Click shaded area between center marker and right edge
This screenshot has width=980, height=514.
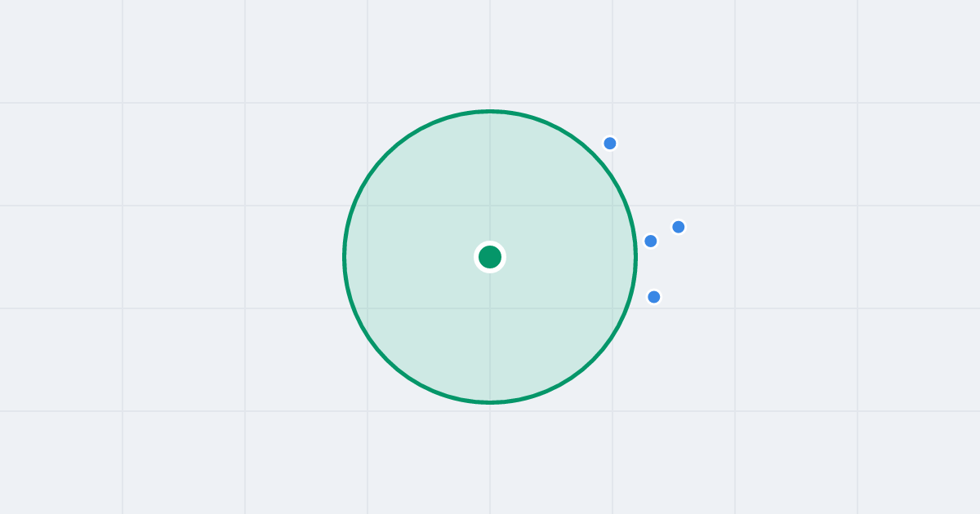[x=568, y=257]
